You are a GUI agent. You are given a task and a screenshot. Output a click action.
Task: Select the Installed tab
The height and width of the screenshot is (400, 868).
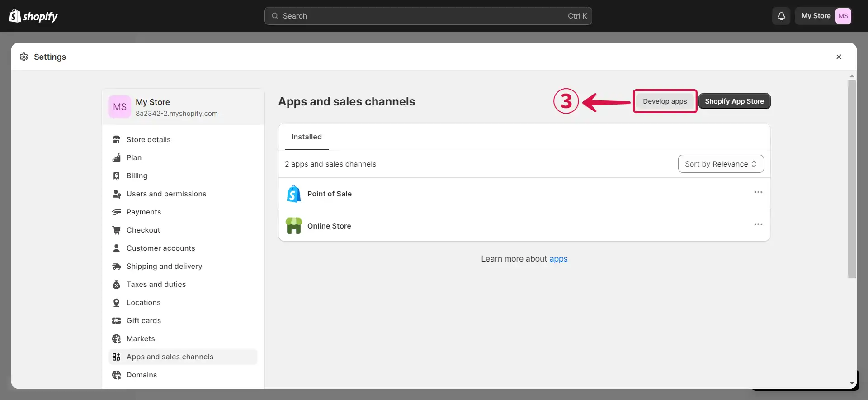coord(307,137)
